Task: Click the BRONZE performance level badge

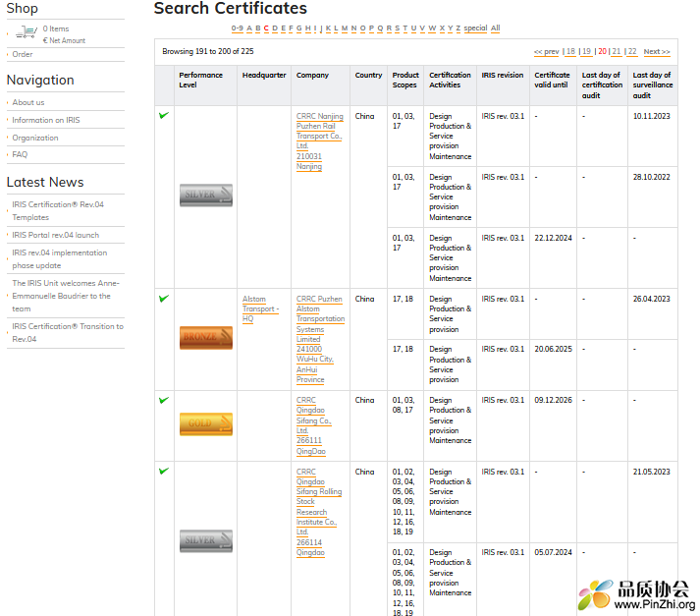Action: [206, 337]
